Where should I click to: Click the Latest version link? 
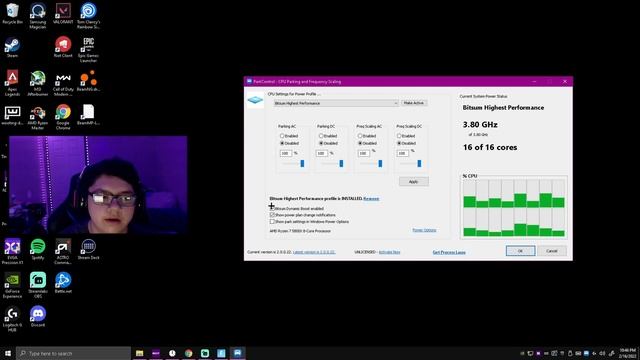point(314,252)
